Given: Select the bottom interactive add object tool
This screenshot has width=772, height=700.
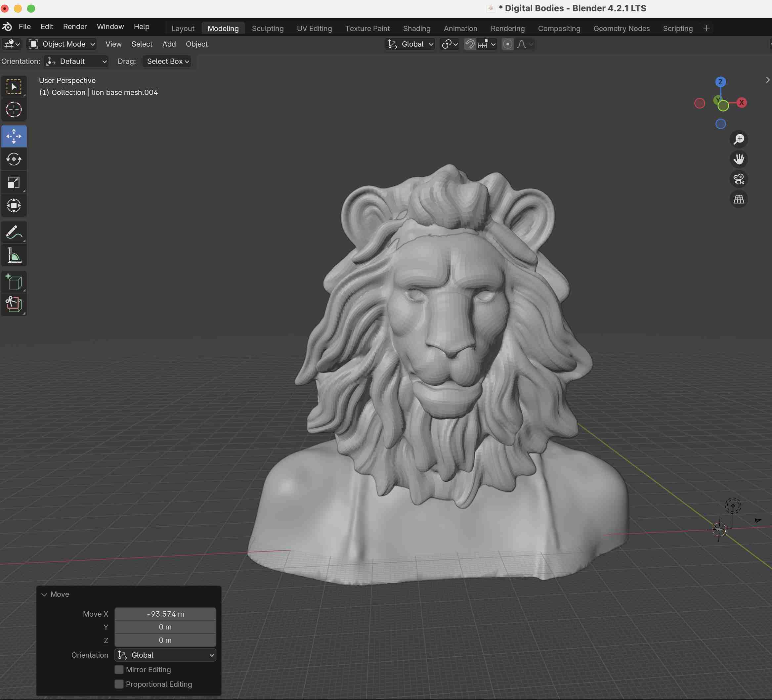Looking at the screenshot, I should [14, 305].
